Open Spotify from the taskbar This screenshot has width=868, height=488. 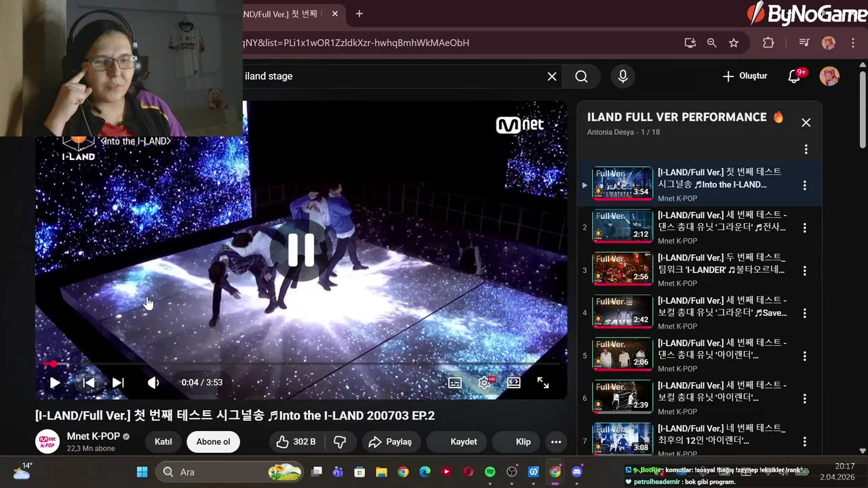[x=490, y=472]
